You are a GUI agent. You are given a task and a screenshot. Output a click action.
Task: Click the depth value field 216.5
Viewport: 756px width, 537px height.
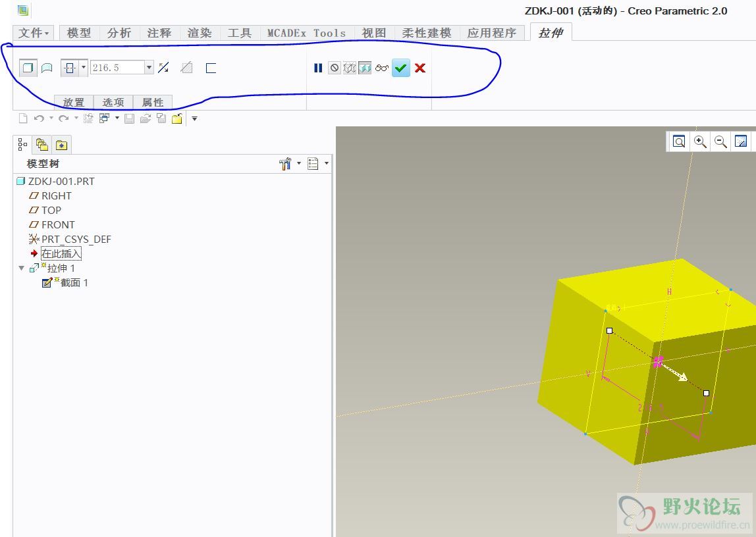117,67
